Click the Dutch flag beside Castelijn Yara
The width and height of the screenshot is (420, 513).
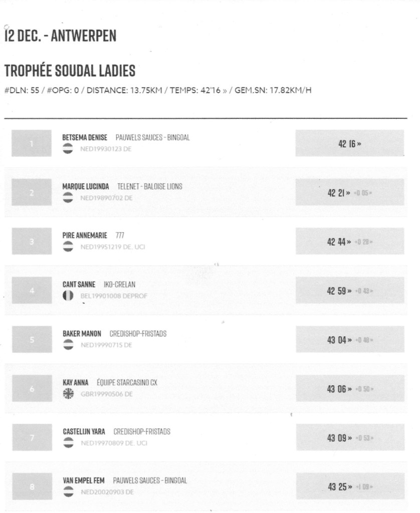click(x=68, y=443)
